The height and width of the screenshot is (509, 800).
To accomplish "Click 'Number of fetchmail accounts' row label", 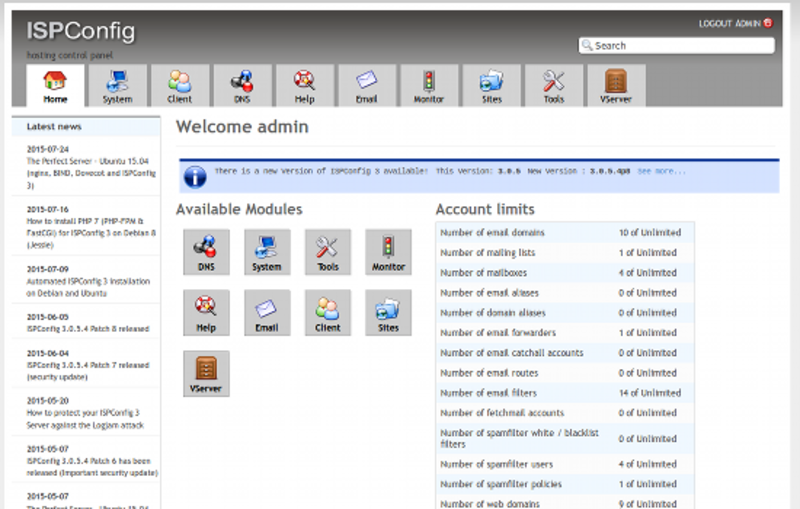I will click(502, 413).
